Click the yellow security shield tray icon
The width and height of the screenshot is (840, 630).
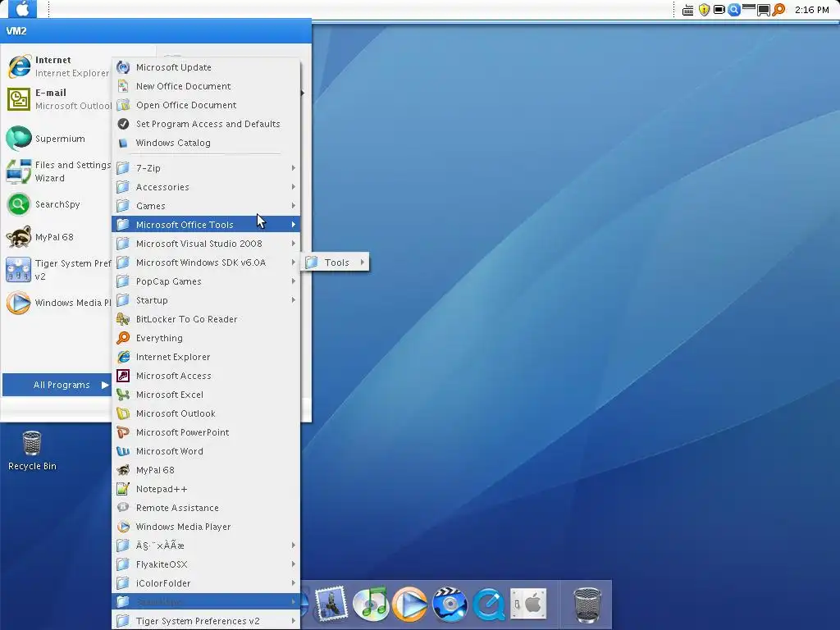pyautogui.click(x=704, y=10)
